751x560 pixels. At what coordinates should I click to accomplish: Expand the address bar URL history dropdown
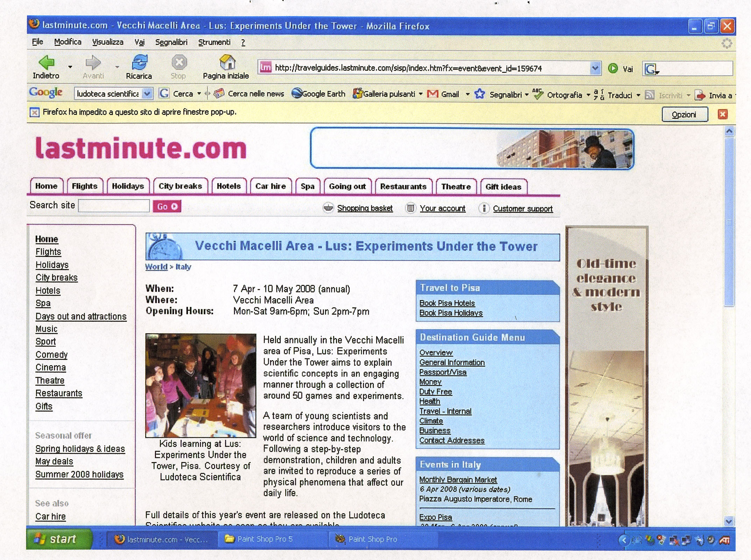(595, 68)
